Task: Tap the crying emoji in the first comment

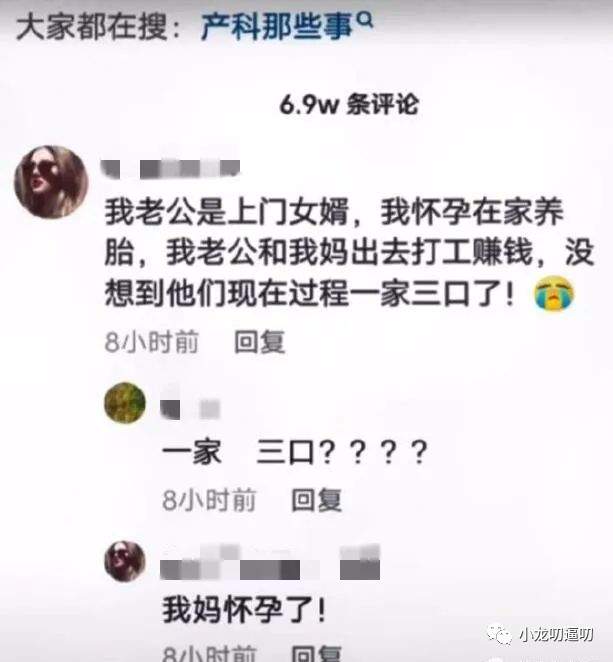Action: click(554, 293)
